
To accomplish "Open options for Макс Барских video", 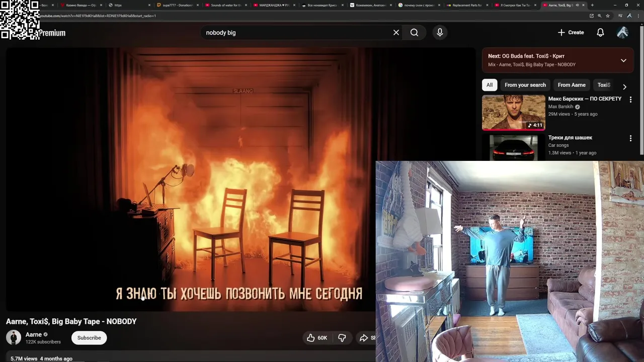I will pos(630,100).
